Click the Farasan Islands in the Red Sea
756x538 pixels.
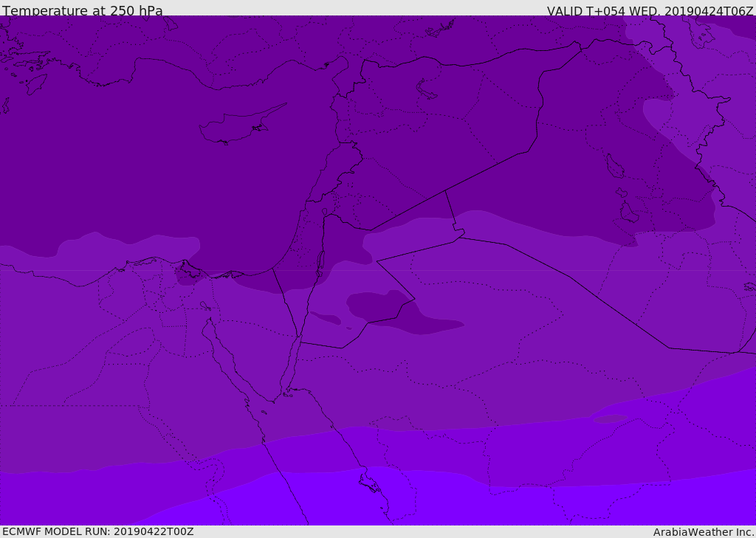369,483
